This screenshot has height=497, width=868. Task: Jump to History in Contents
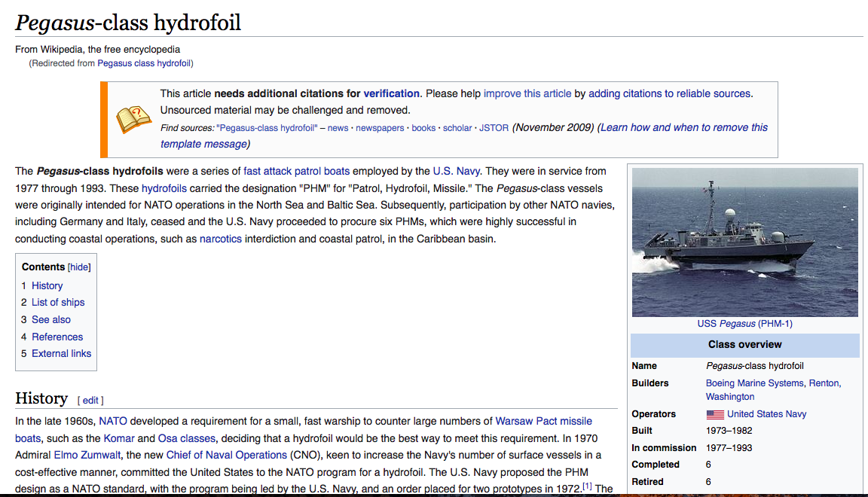pyautogui.click(x=47, y=285)
